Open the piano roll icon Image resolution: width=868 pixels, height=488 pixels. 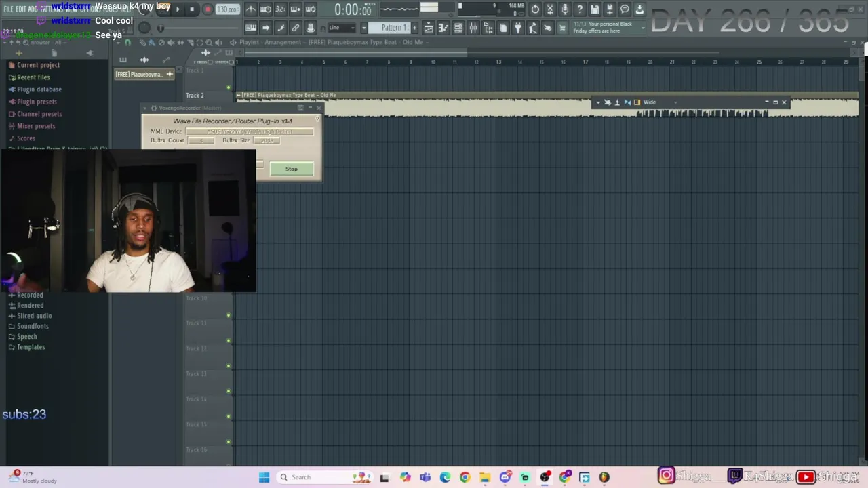[443, 28]
